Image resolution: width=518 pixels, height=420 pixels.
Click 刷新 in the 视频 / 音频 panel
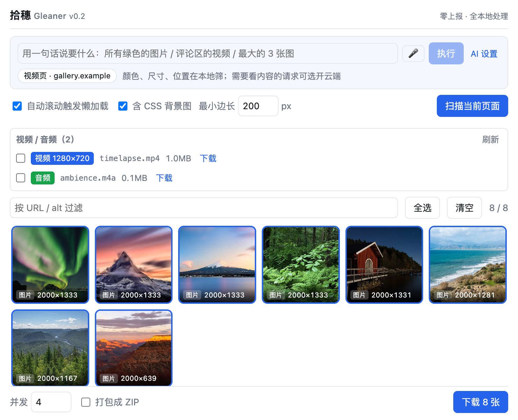[490, 140]
